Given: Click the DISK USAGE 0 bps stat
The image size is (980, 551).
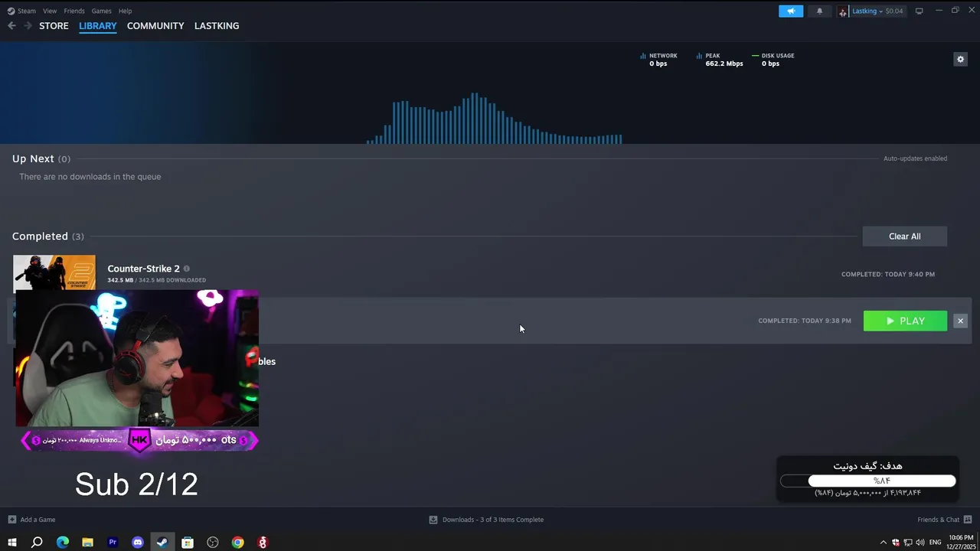Looking at the screenshot, I should pyautogui.click(x=773, y=60).
